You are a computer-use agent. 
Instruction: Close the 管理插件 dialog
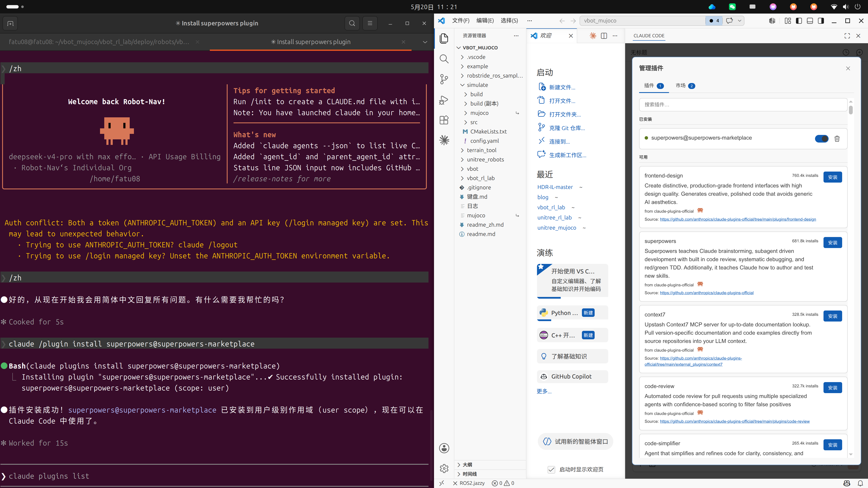click(x=848, y=68)
